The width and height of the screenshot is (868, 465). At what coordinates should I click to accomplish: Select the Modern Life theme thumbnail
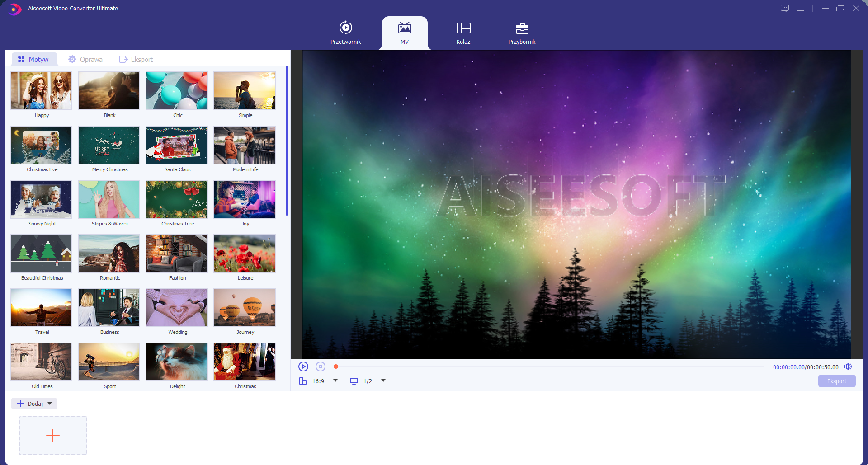pyautogui.click(x=245, y=145)
